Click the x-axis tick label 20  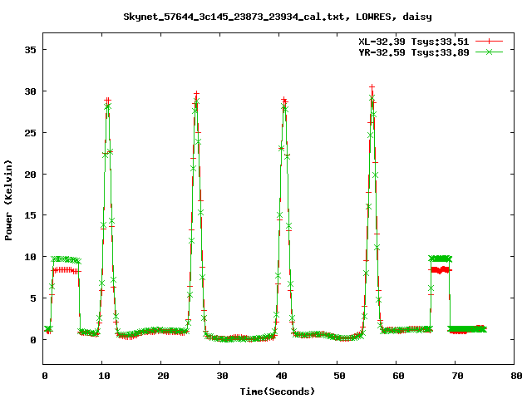[163, 376]
